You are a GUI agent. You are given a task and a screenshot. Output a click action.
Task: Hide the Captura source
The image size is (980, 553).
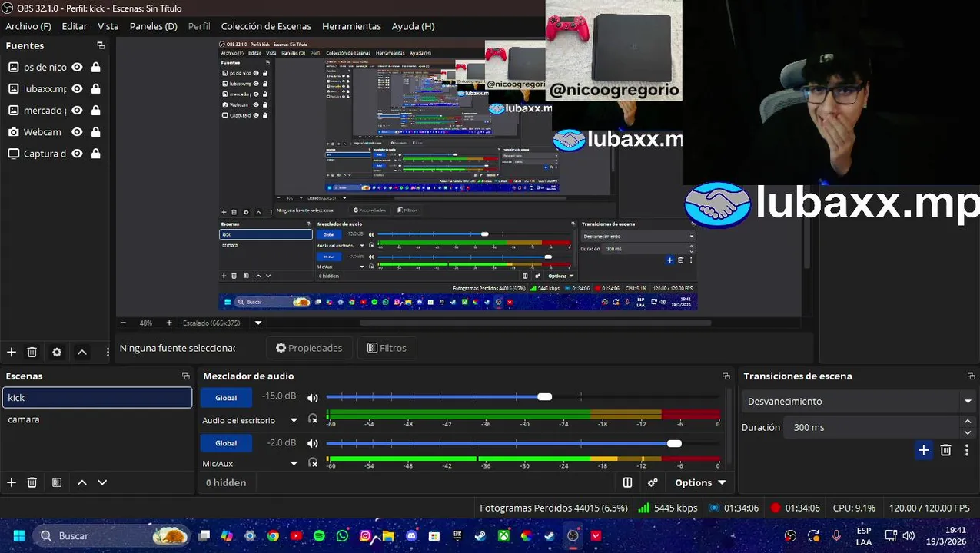point(77,153)
